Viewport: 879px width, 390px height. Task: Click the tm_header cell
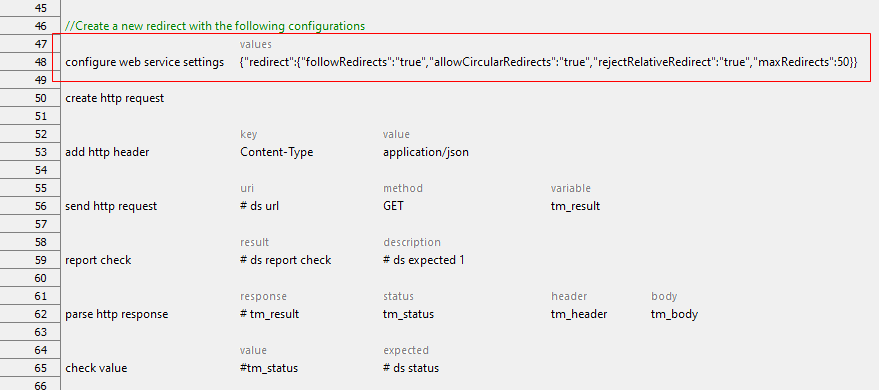(579, 314)
